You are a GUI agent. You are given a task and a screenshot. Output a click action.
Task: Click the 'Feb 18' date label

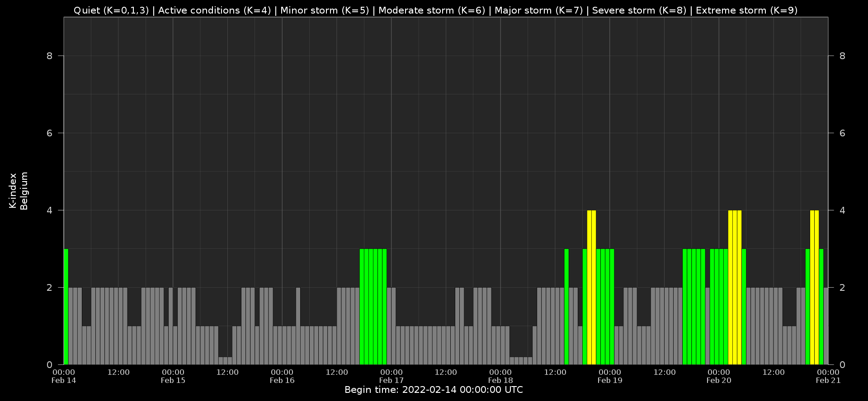pos(500,380)
